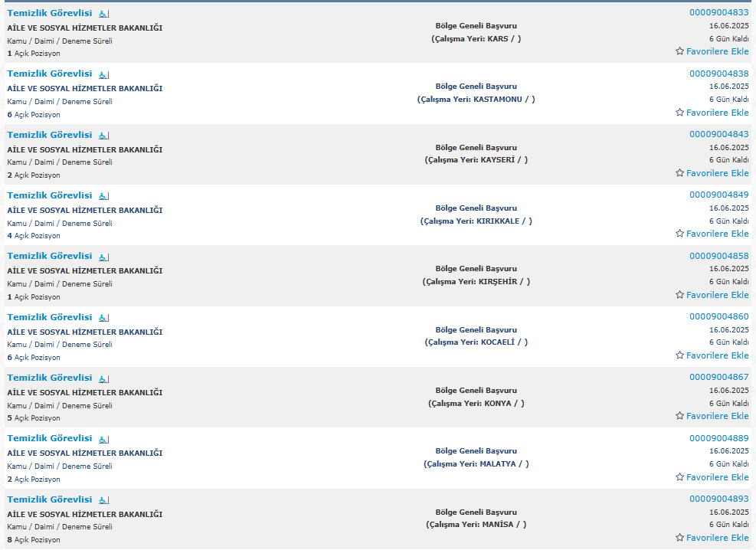756x550 pixels.
Task: Click wheelchair icon in the KIRIKKALE listing
Action: click(104, 196)
